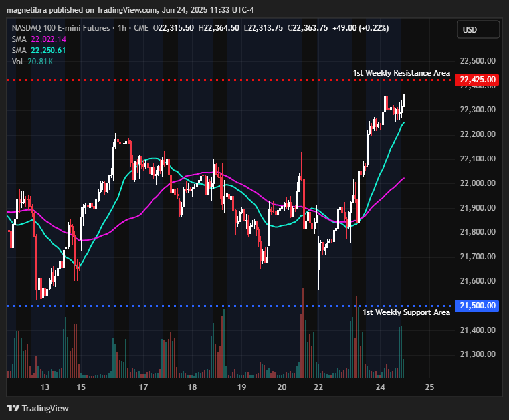509x420 pixels.
Task: Click the CME exchange label in title
Action: (x=142, y=28)
